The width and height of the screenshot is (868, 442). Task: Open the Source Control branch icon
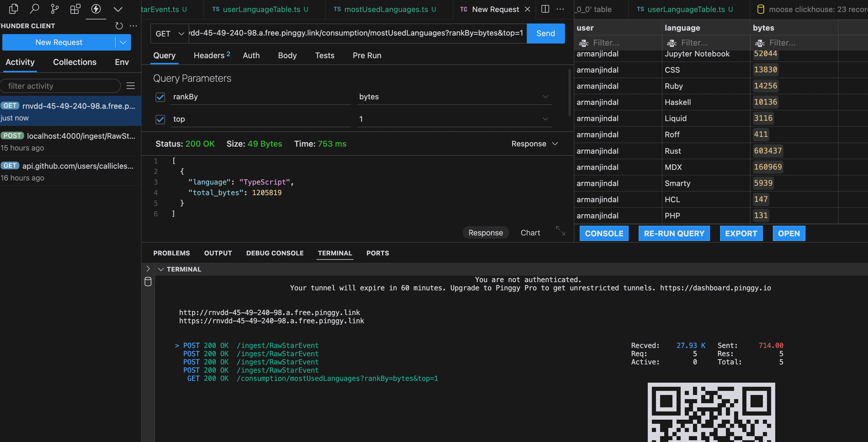click(x=55, y=8)
